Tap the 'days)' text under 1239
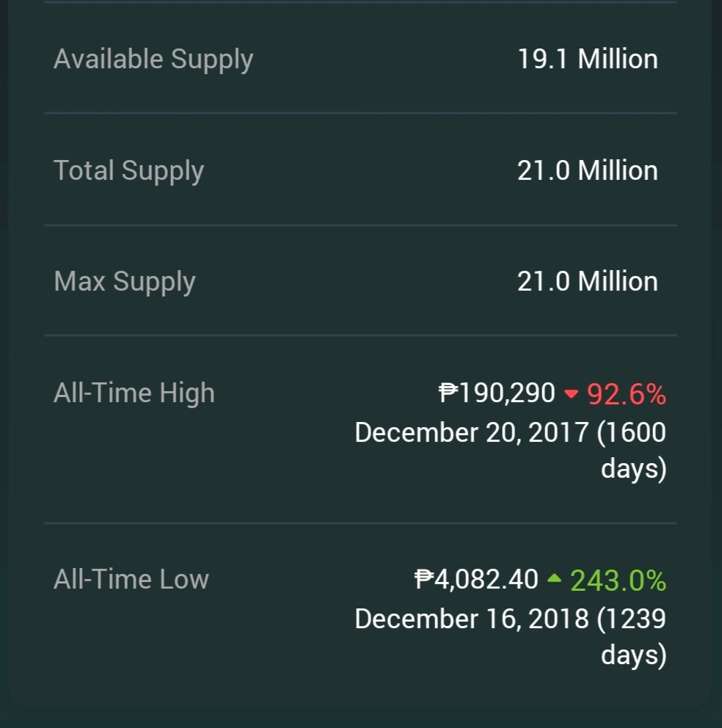 coord(634,655)
